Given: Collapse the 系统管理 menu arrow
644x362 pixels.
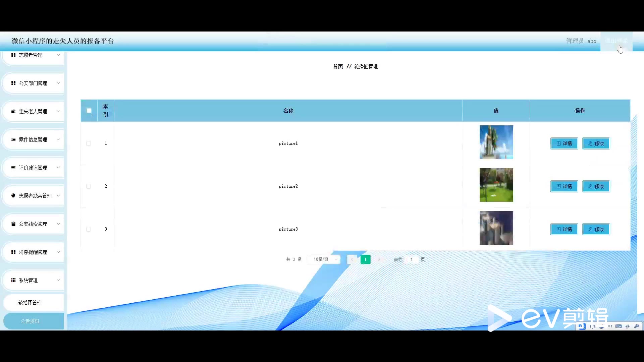Looking at the screenshot, I should (58, 280).
